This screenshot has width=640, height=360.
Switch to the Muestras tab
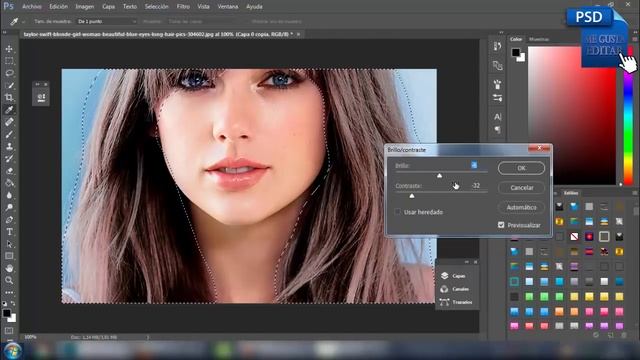pos(539,39)
